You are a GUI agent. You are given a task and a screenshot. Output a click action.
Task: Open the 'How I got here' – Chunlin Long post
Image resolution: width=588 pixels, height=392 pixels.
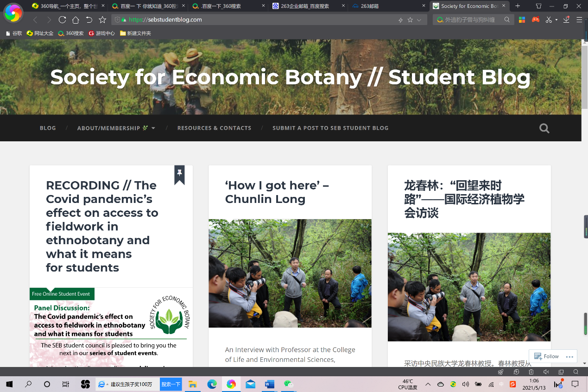277,192
